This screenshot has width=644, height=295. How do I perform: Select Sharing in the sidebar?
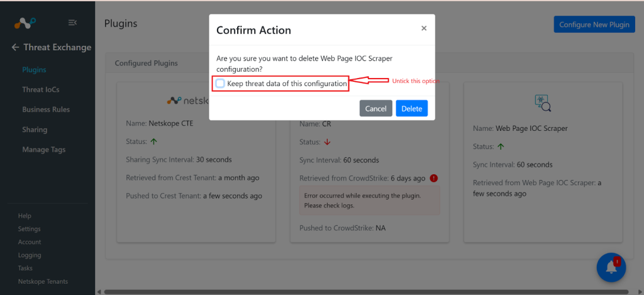click(35, 130)
